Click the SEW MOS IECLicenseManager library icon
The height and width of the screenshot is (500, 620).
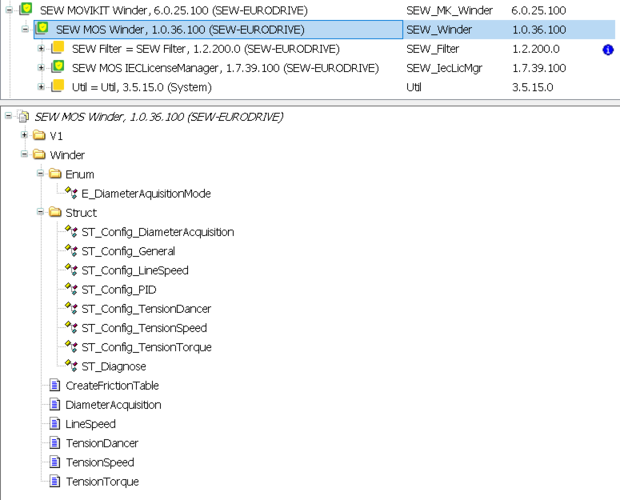pos(58,68)
